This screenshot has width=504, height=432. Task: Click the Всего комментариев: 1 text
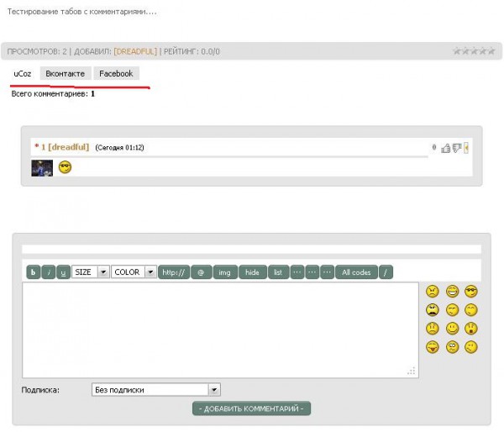pyautogui.click(x=53, y=94)
